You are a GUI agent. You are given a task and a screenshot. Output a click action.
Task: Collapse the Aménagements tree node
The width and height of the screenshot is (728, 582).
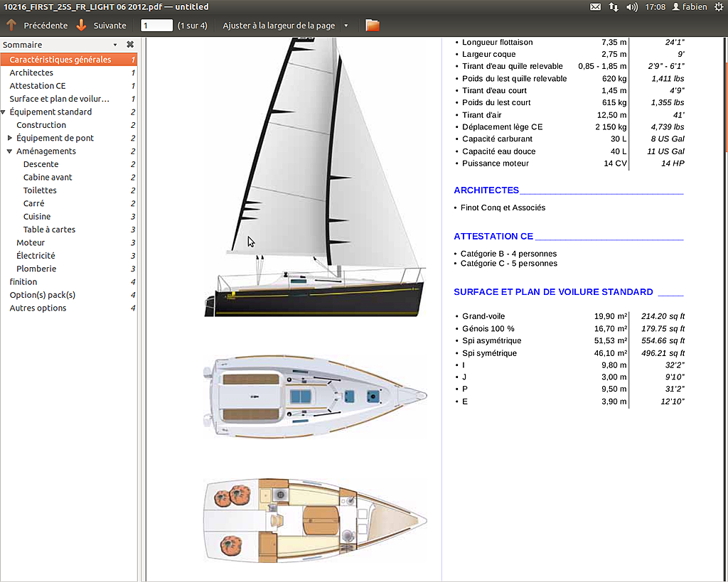coord(10,151)
